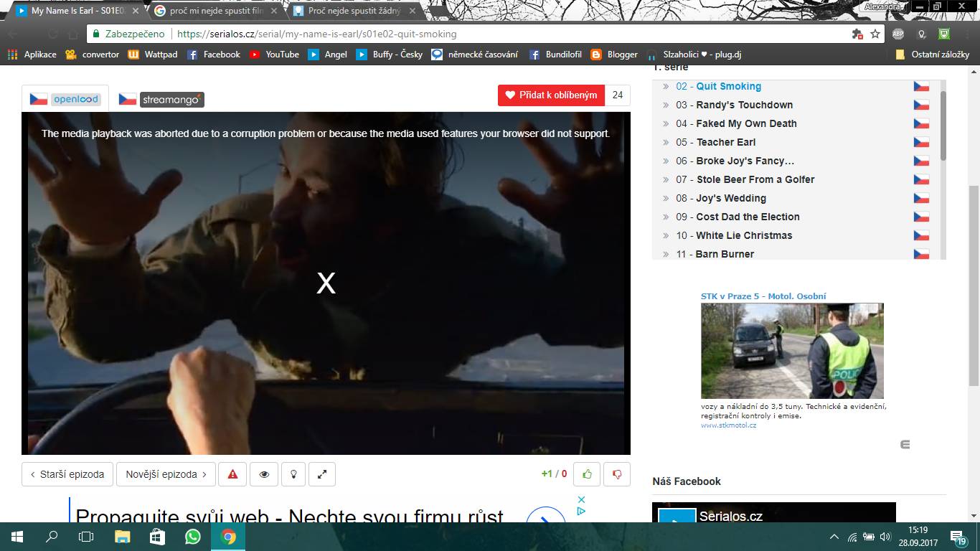
Task: Click Czech flag next to Randy's Touchdown
Action: tap(921, 105)
